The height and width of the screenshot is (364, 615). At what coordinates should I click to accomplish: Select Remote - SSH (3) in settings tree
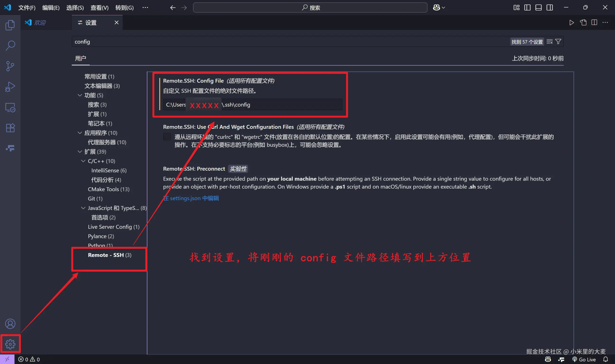point(110,255)
